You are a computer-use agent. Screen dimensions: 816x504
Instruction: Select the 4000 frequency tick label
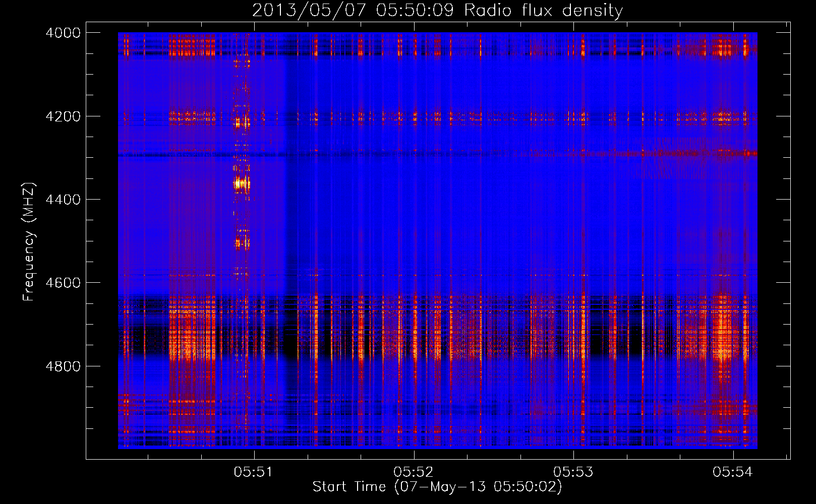pyautogui.click(x=63, y=33)
